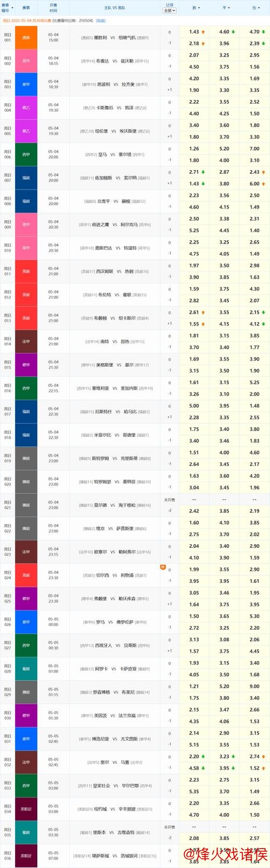Click 瑞超 league badge of match 018

click(x=26, y=435)
